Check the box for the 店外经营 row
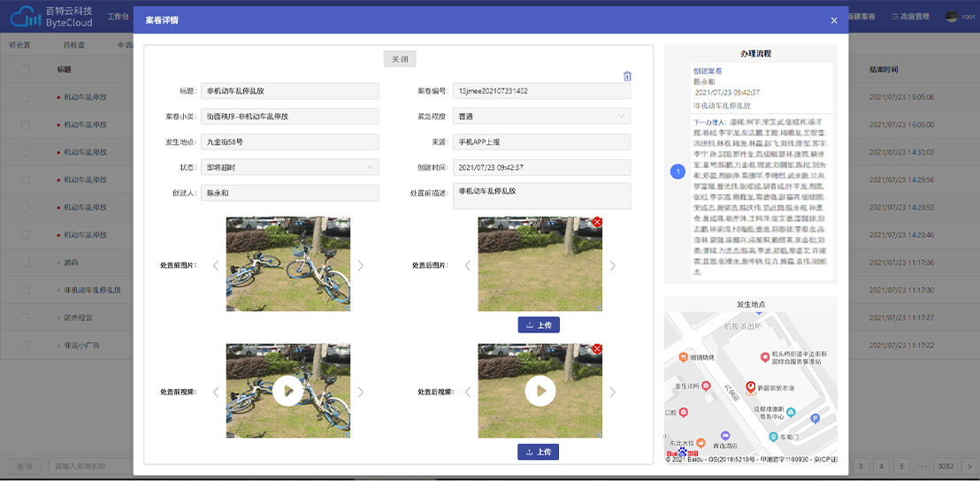Image resolution: width=980 pixels, height=481 pixels. coord(25,317)
